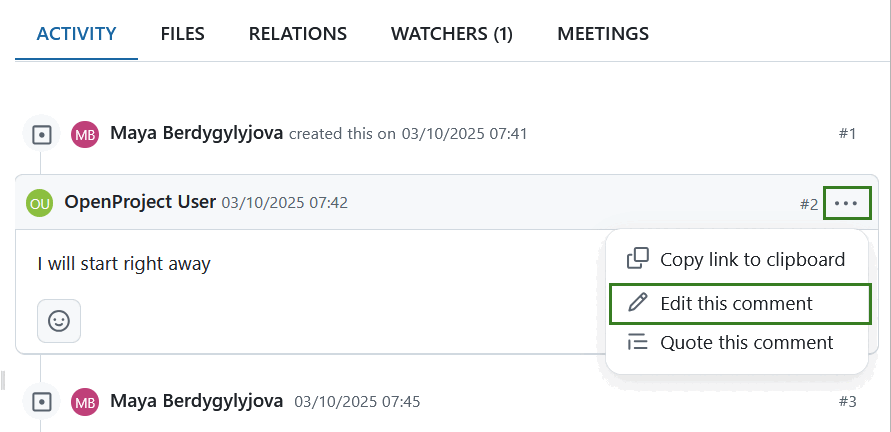Click the emoji reaction smiley button
891x432 pixels.
point(59,321)
